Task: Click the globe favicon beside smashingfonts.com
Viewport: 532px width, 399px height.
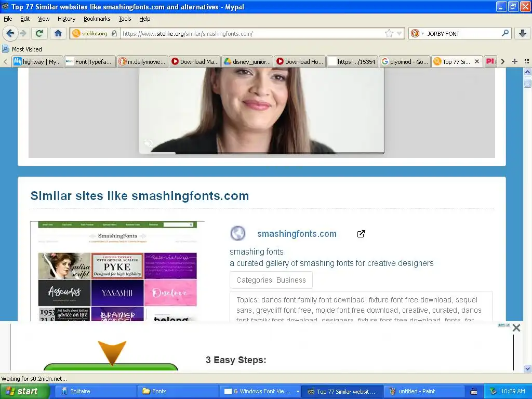Action: pos(238,233)
